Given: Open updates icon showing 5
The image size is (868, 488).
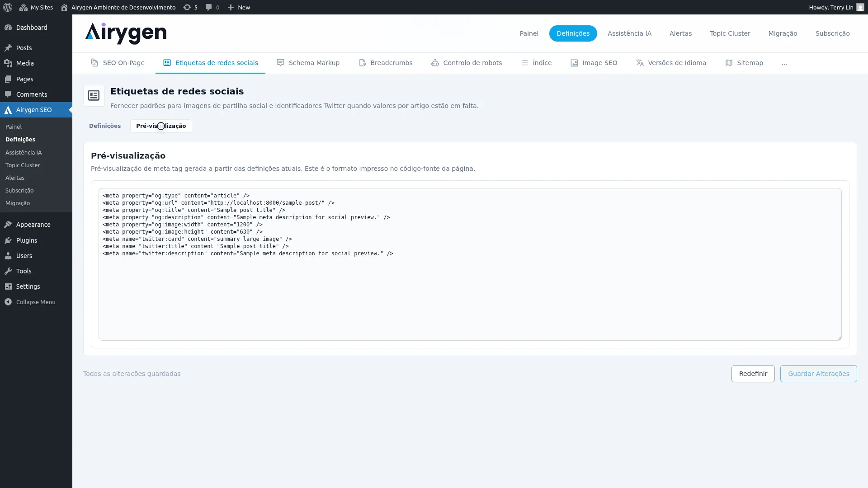Looking at the screenshot, I should click(x=187, y=7).
